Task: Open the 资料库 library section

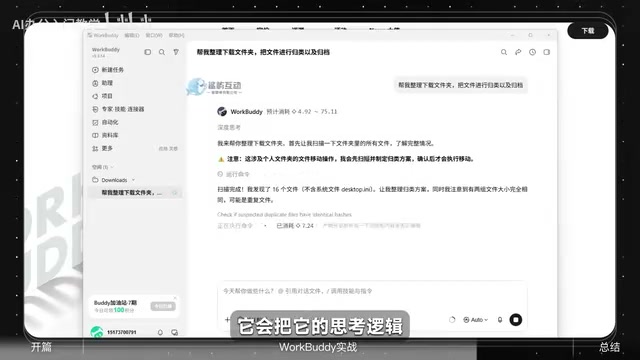Action: coord(105,135)
